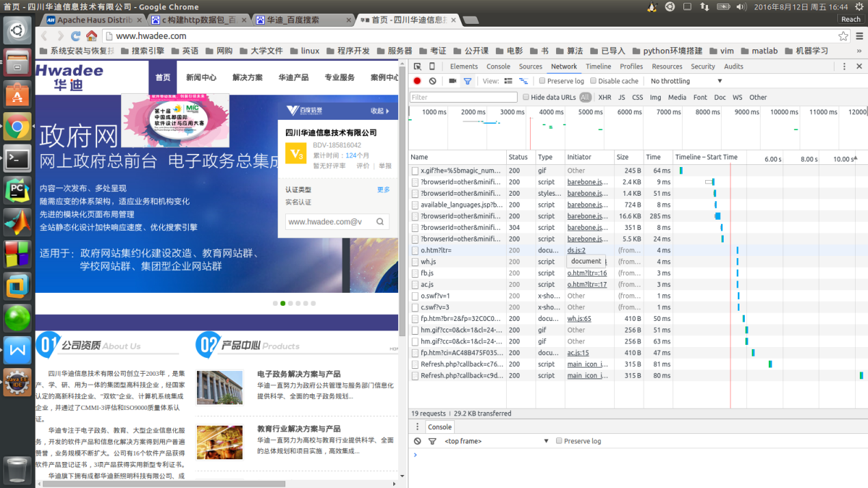Open Ubuntu Software Center from the launcher
Image resolution: width=868 pixels, height=488 pixels.
[x=17, y=95]
